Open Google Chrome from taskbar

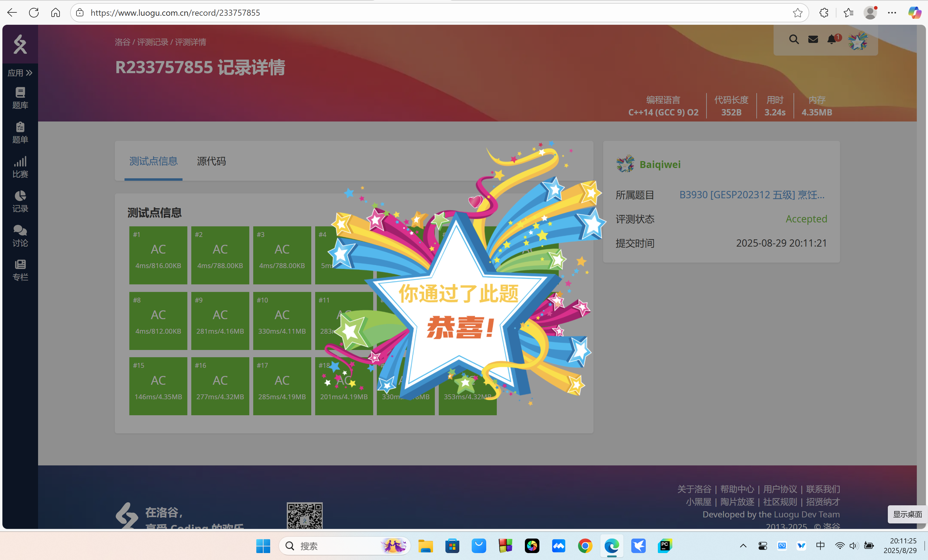pyautogui.click(x=585, y=546)
